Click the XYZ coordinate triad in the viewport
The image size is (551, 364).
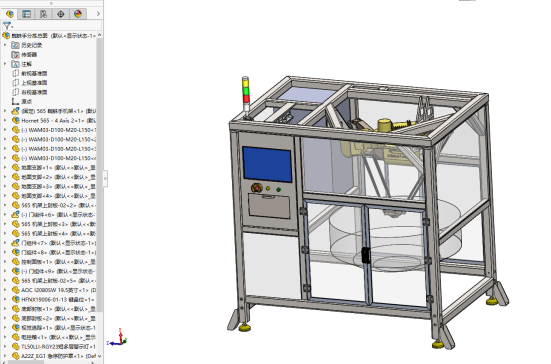118,337
